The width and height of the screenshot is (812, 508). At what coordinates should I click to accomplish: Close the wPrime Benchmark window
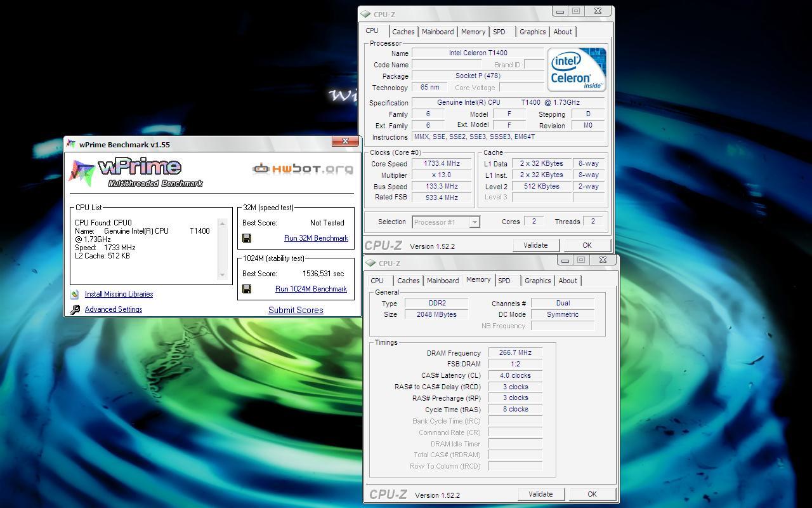[345, 142]
